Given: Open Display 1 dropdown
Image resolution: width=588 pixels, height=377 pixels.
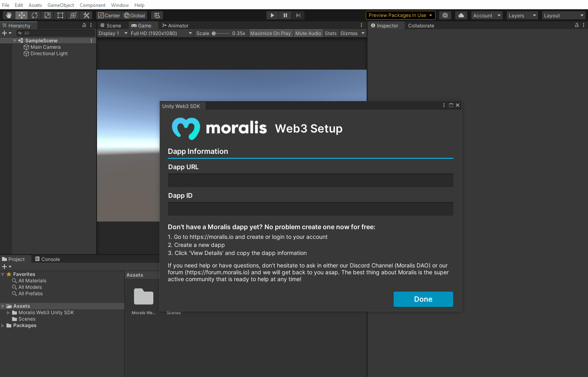Looking at the screenshot, I should tap(113, 33).
